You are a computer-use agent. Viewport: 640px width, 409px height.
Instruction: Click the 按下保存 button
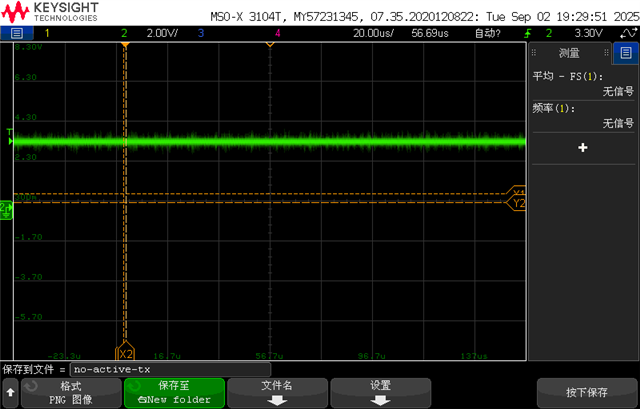[x=587, y=393]
